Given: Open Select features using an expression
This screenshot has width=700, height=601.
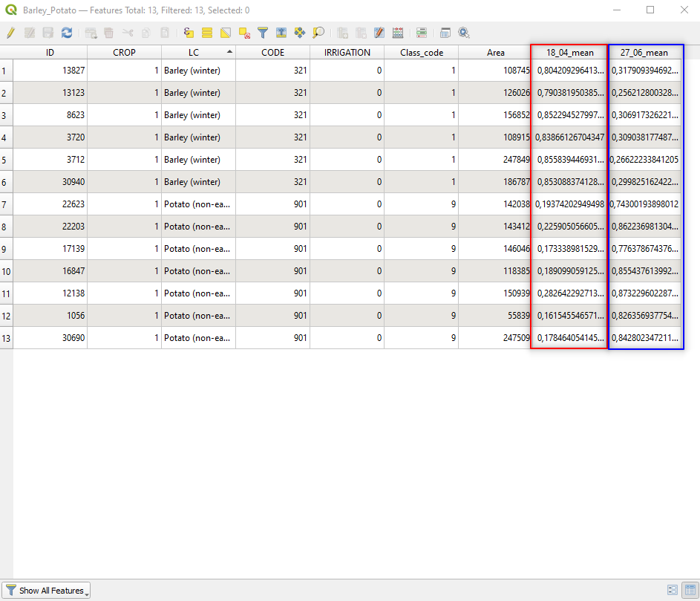Looking at the screenshot, I should [x=189, y=33].
